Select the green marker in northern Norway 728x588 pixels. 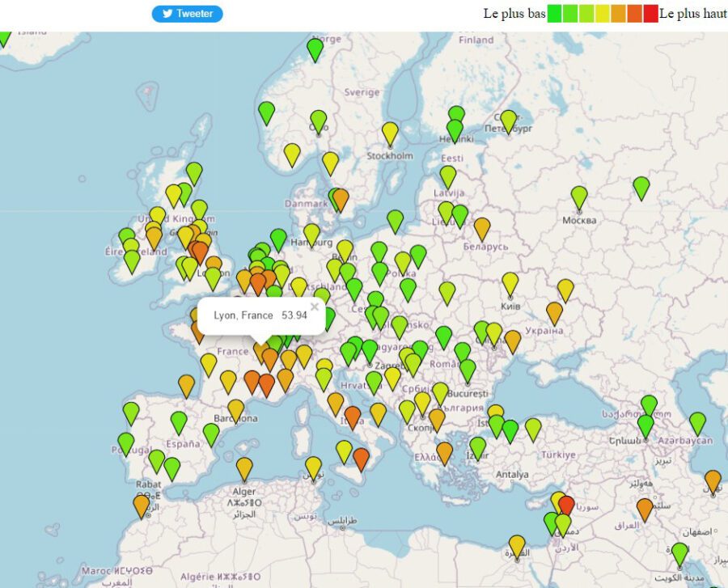coord(315,49)
